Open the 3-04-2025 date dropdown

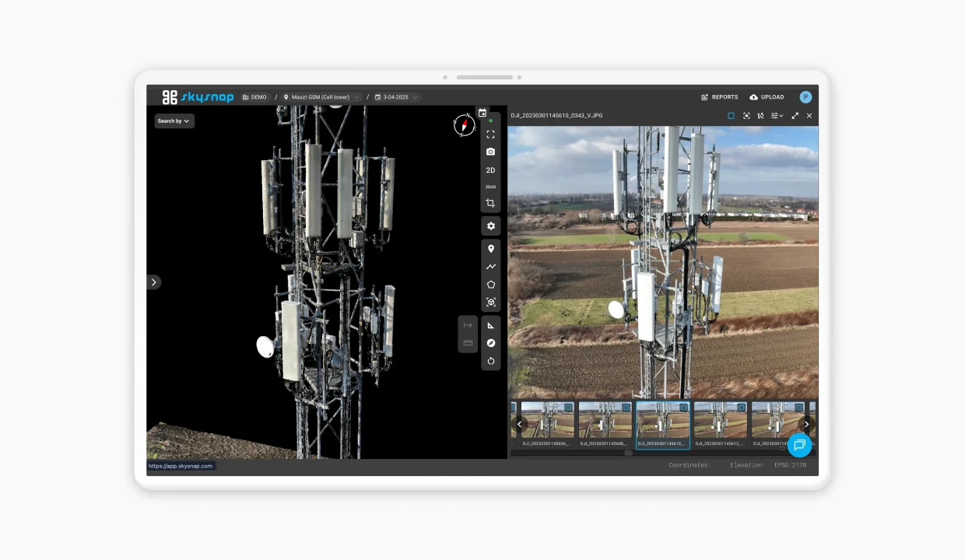396,97
